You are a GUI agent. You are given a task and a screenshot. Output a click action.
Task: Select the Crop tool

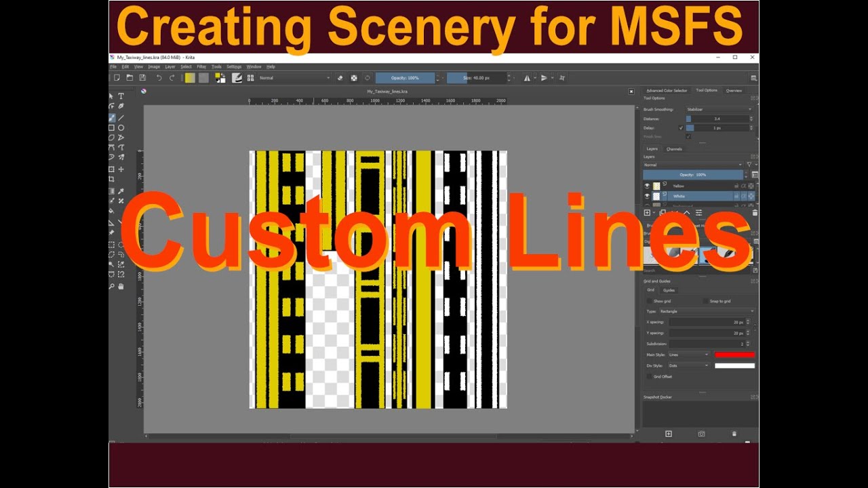[112, 180]
